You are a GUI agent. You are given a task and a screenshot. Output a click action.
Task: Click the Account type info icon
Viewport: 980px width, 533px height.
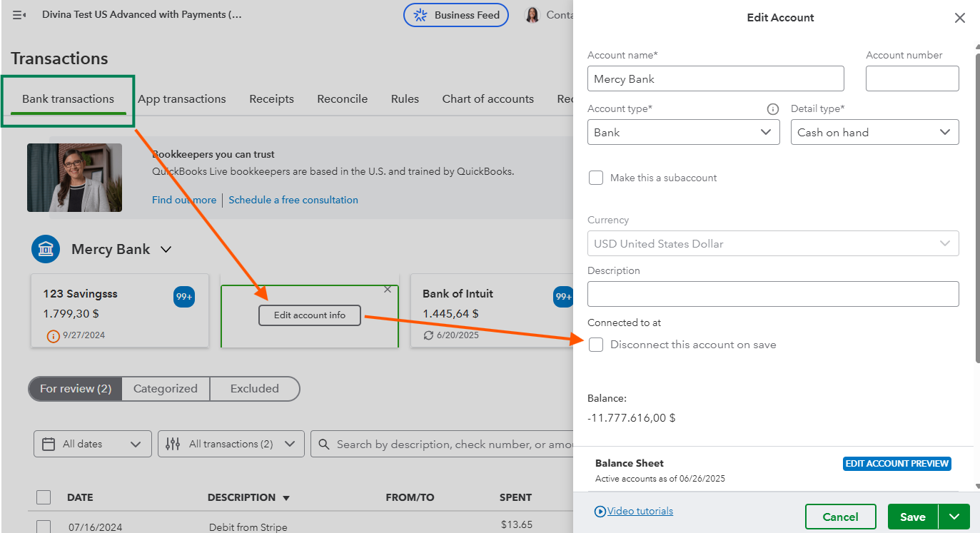point(772,109)
